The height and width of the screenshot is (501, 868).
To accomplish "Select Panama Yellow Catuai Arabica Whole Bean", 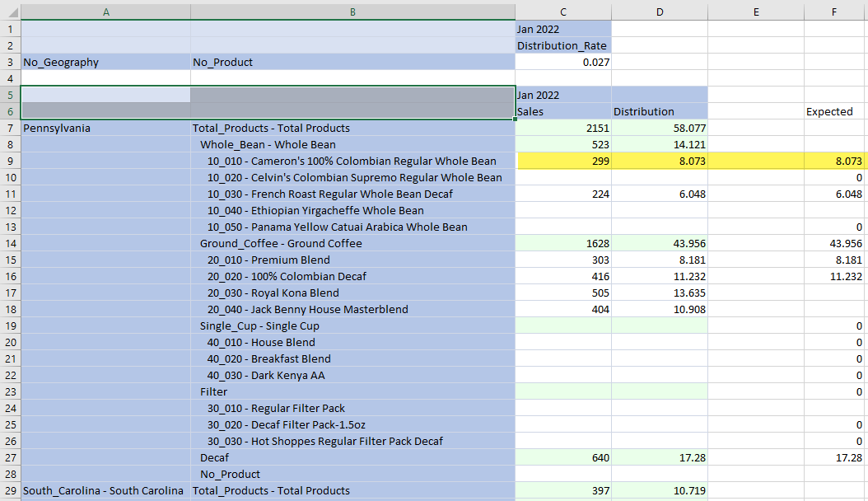I will [352, 227].
